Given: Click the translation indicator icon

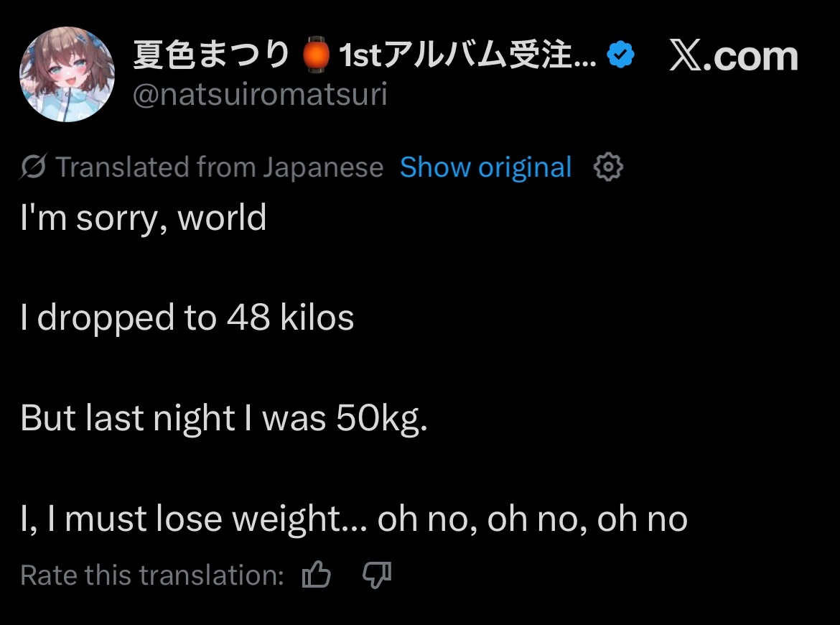Looking at the screenshot, I should [33, 167].
